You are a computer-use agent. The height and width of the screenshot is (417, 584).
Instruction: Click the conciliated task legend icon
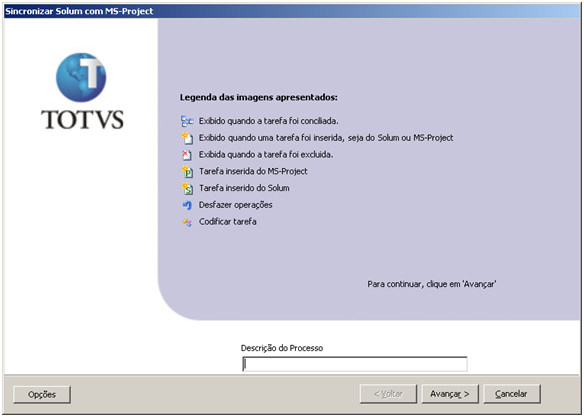click(x=187, y=121)
